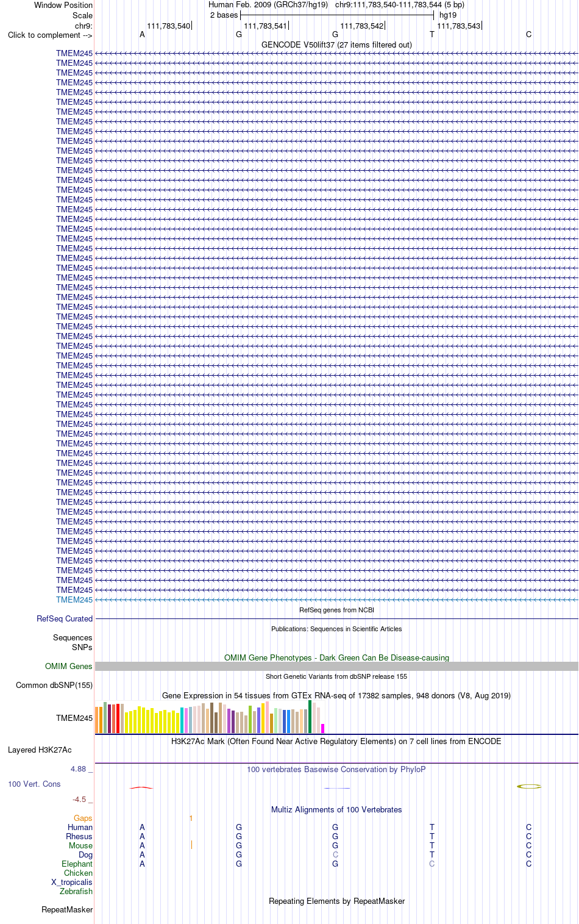Click the Short Genetic Variants dbSNP title

pyautogui.click(x=336, y=676)
